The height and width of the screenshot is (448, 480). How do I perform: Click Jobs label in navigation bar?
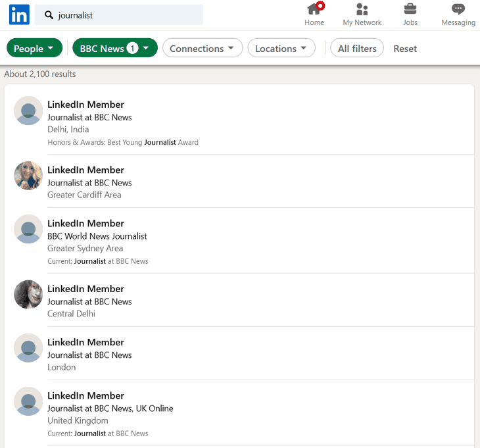(410, 22)
